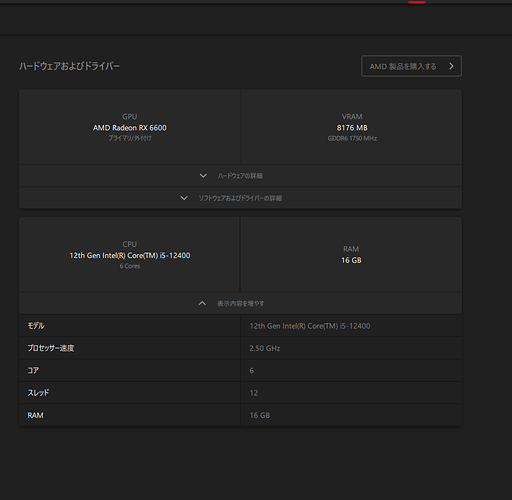Select 8176 MB VRAM value

(x=352, y=128)
